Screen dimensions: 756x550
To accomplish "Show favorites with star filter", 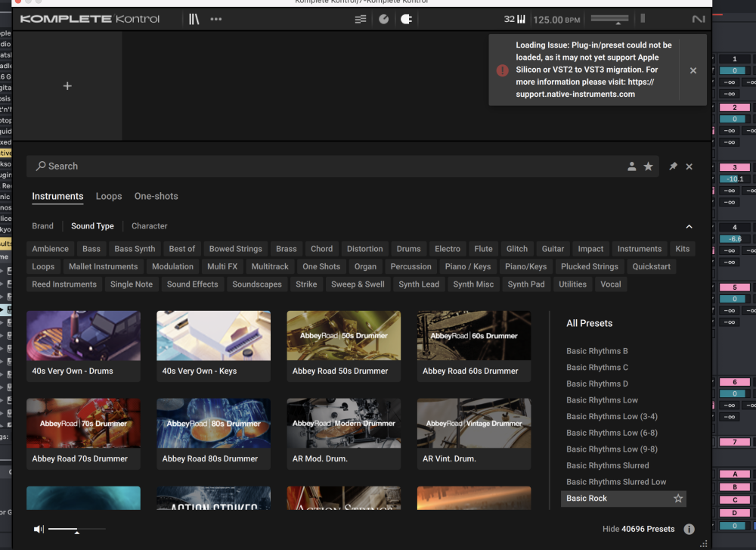I will 649,166.
